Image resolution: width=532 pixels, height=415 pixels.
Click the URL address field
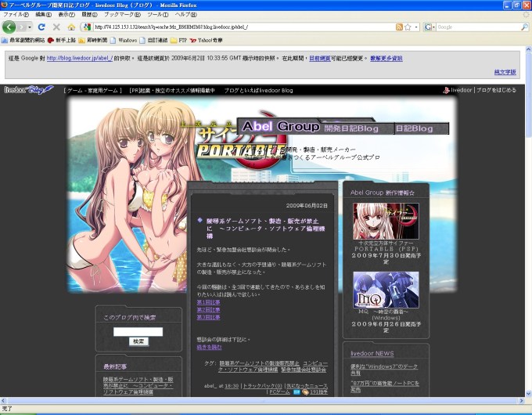[x=244, y=27]
